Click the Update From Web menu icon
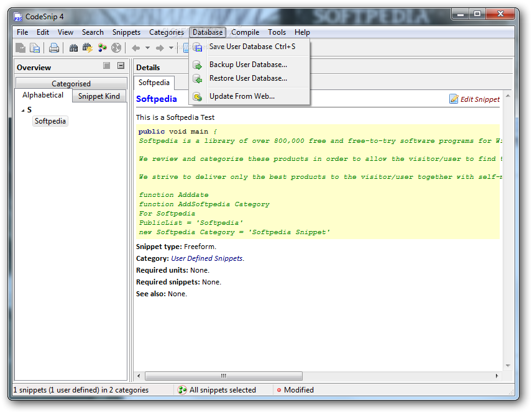Screen dimensions: 532x413 198,97
